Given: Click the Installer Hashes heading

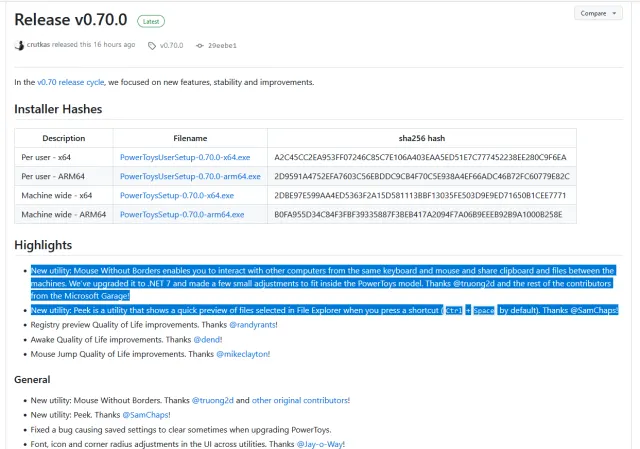Looking at the screenshot, I should [58, 109].
